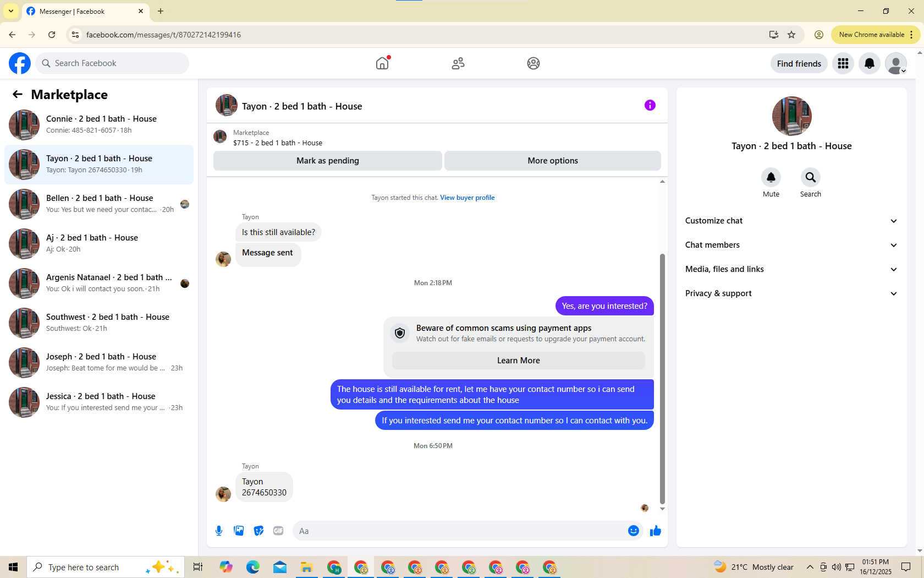Open the Facebook Home icon

[x=382, y=63]
